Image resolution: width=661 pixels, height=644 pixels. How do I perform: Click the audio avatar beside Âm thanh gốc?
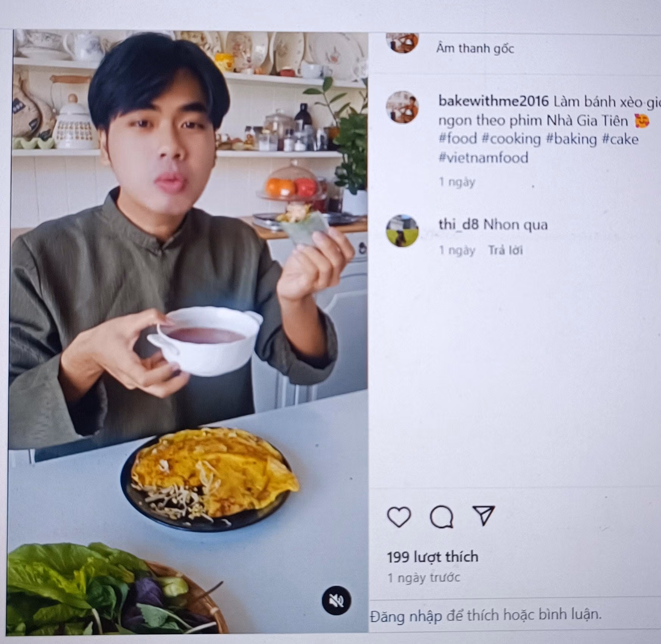[402, 42]
